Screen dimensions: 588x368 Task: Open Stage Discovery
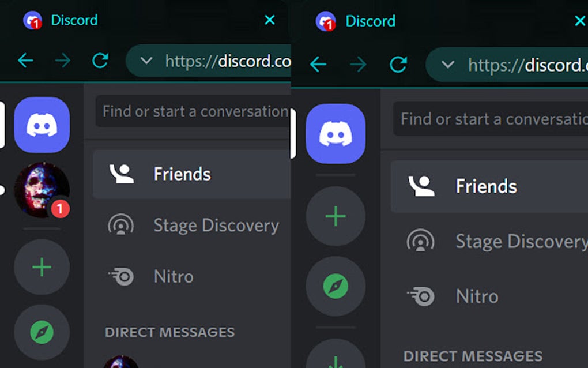[x=216, y=226]
